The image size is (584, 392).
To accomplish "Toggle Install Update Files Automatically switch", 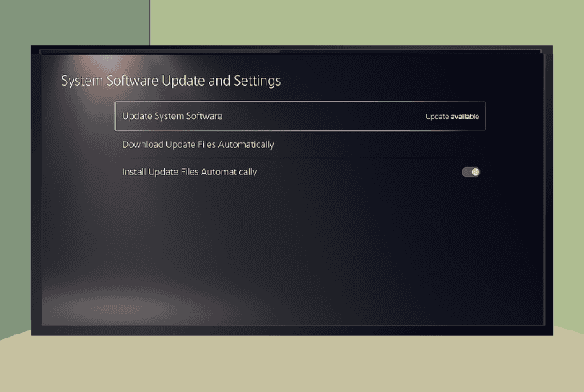I will click(x=470, y=172).
